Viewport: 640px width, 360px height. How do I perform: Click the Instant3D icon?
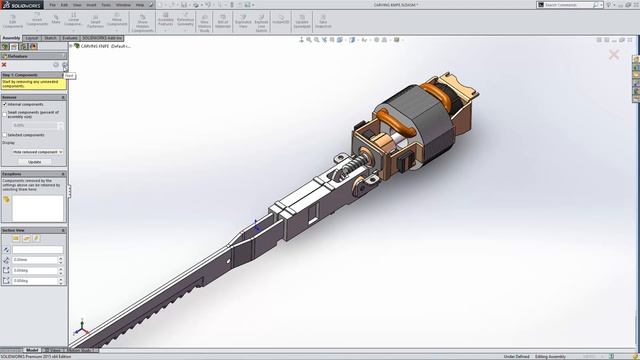(x=281, y=20)
